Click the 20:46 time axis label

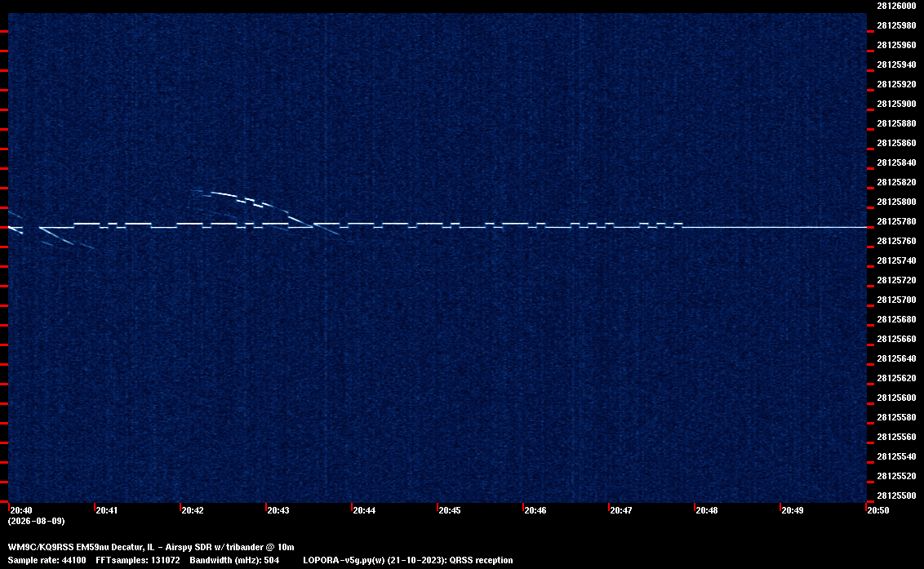pyautogui.click(x=535, y=510)
